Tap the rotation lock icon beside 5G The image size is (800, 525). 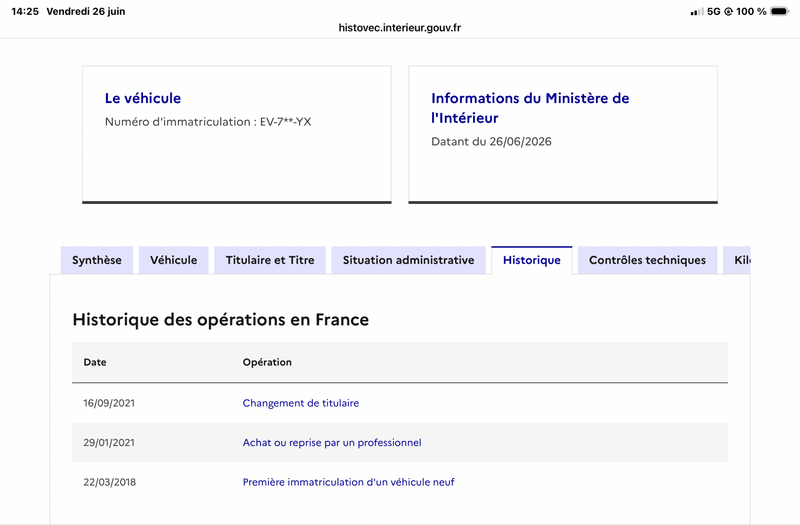tap(728, 11)
